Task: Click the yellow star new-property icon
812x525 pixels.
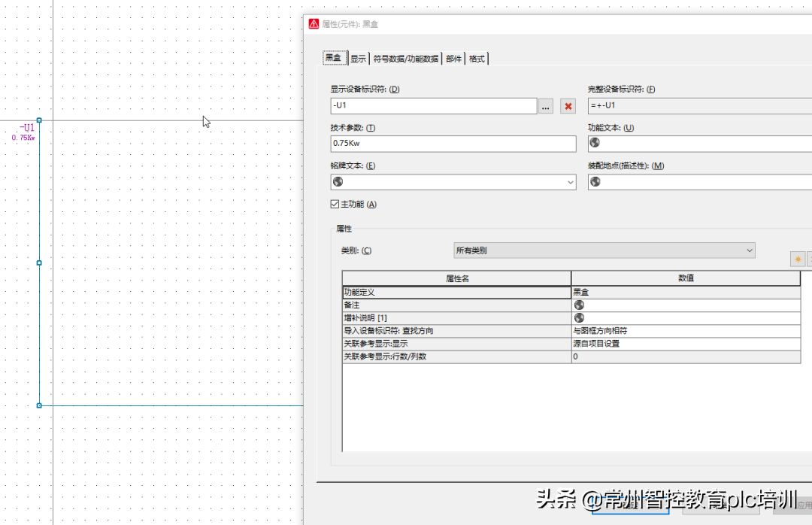Action: [797, 259]
